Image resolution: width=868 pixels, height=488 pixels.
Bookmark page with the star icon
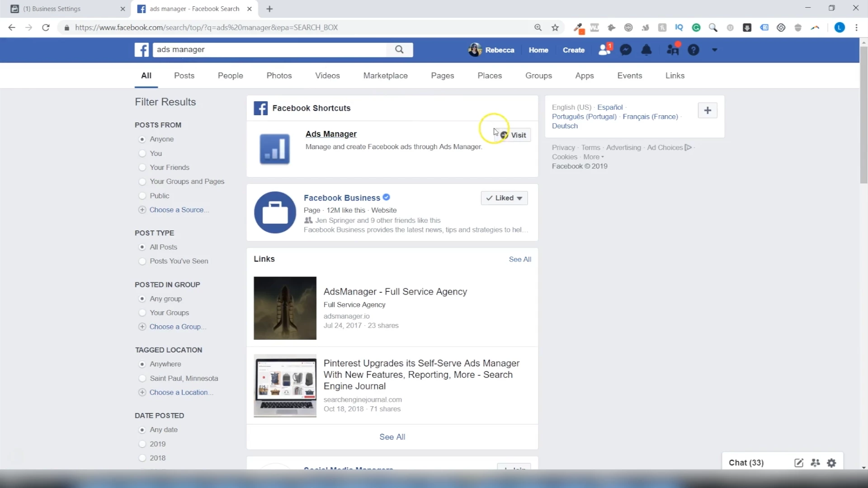[x=555, y=28]
